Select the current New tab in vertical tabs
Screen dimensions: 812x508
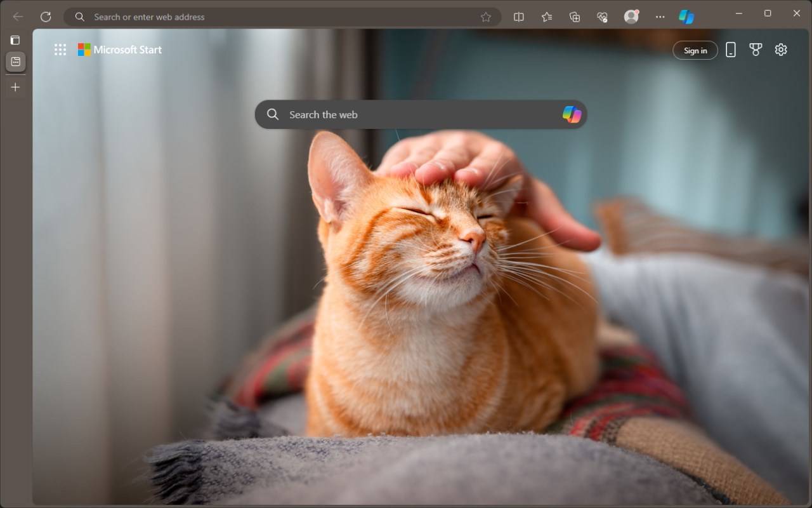click(x=15, y=62)
